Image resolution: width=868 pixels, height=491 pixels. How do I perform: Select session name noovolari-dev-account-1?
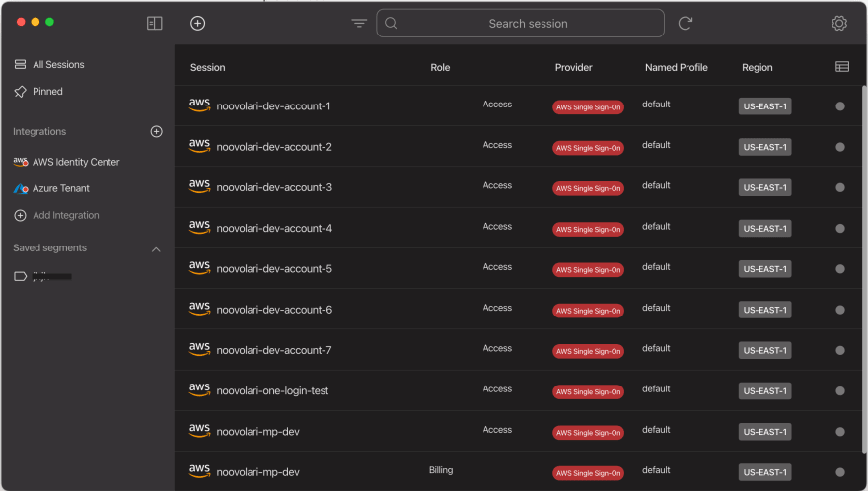273,106
